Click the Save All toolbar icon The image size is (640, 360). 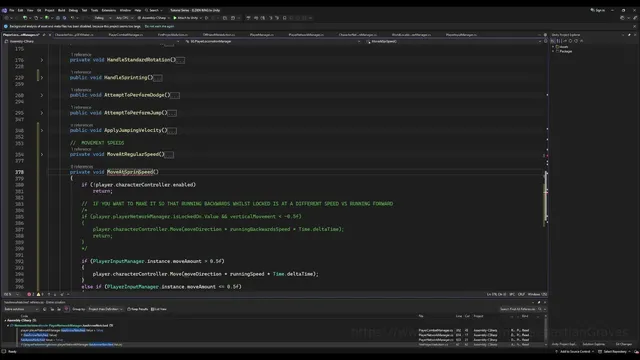pos(64,18)
